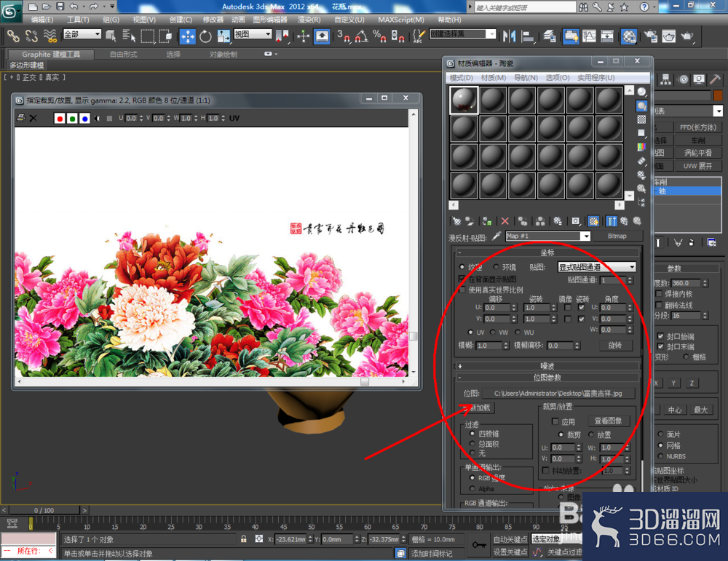Click the object color swatch in command panel
728x561 pixels.
[x=718, y=95]
